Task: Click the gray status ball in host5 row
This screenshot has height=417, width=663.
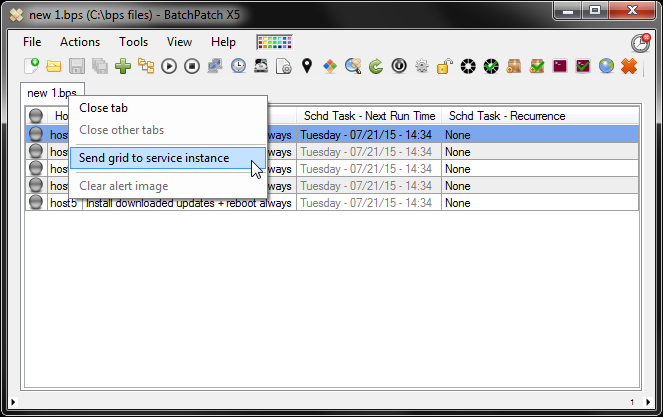Action: (x=36, y=203)
